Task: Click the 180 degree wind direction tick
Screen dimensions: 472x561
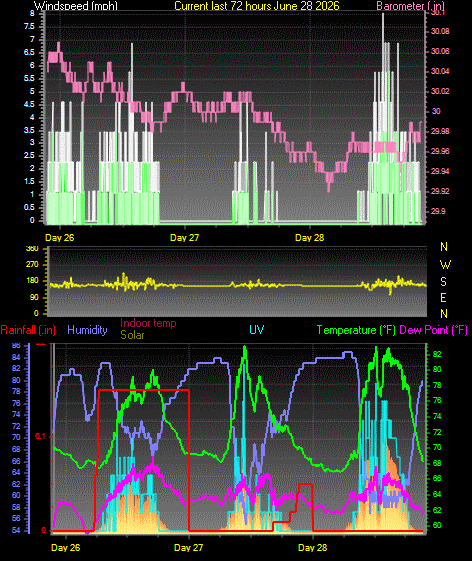Action: click(x=33, y=280)
